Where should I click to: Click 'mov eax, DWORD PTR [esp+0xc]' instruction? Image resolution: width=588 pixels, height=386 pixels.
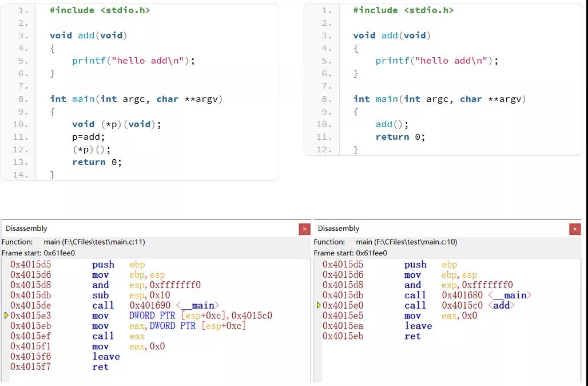click(x=169, y=326)
